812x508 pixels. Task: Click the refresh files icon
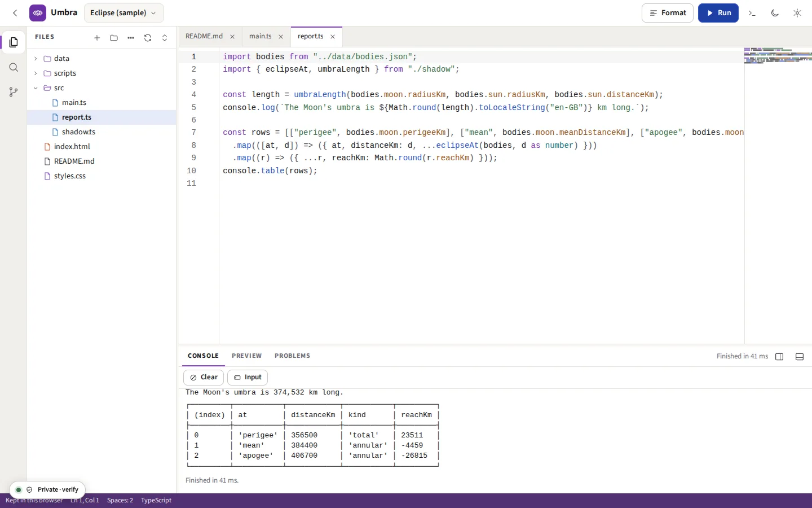(x=148, y=38)
